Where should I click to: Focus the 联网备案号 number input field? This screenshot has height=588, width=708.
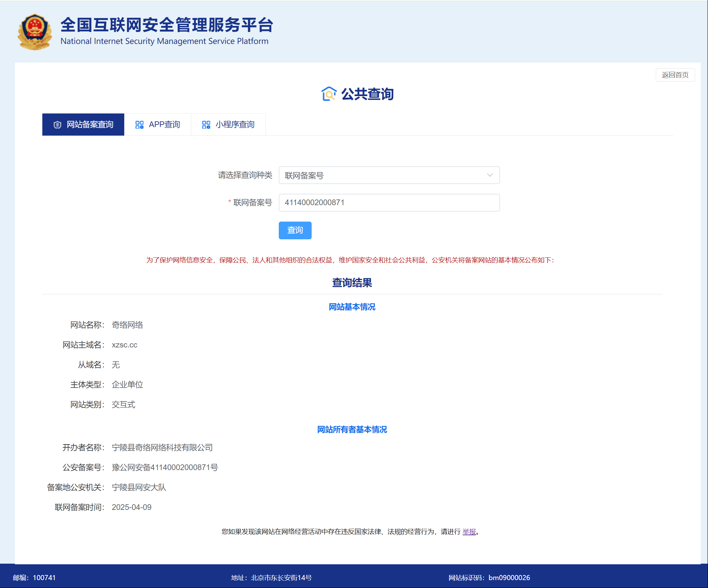click(x=389, y=203)
